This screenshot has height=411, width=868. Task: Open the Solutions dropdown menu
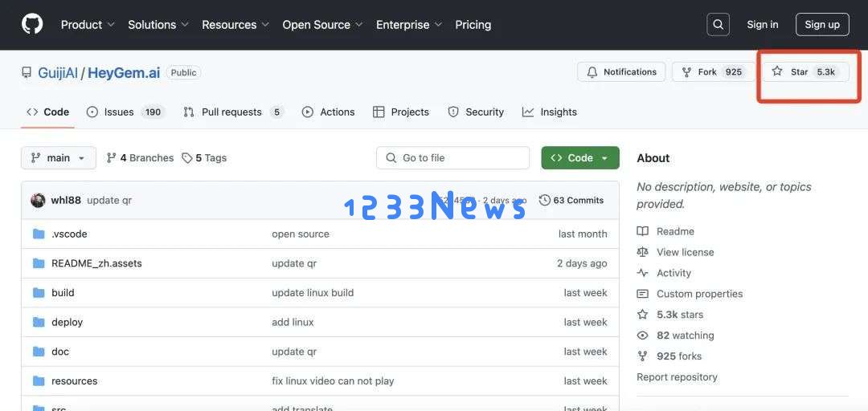158,24
